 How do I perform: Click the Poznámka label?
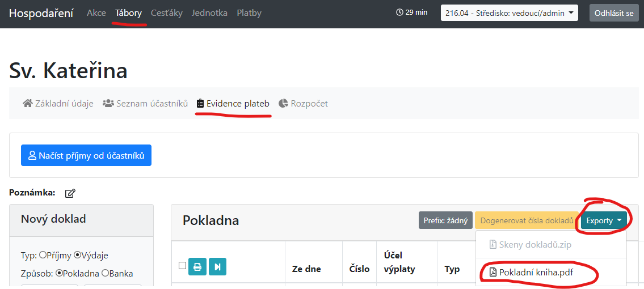click(x=32, y=193)
